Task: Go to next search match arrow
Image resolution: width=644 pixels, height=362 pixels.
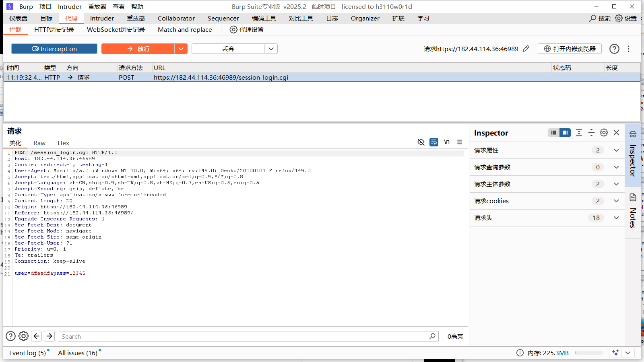Action: pos(50,336)
